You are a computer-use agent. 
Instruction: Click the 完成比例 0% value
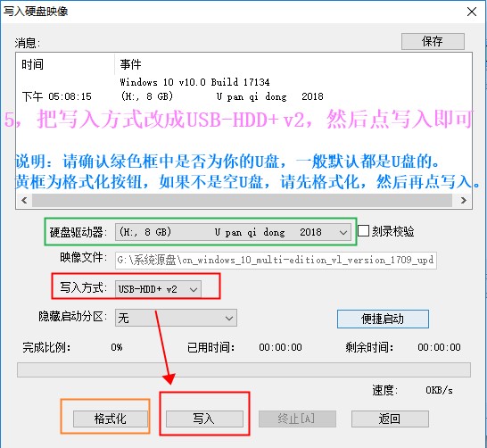pyautogui.click(x=117, y=347)
